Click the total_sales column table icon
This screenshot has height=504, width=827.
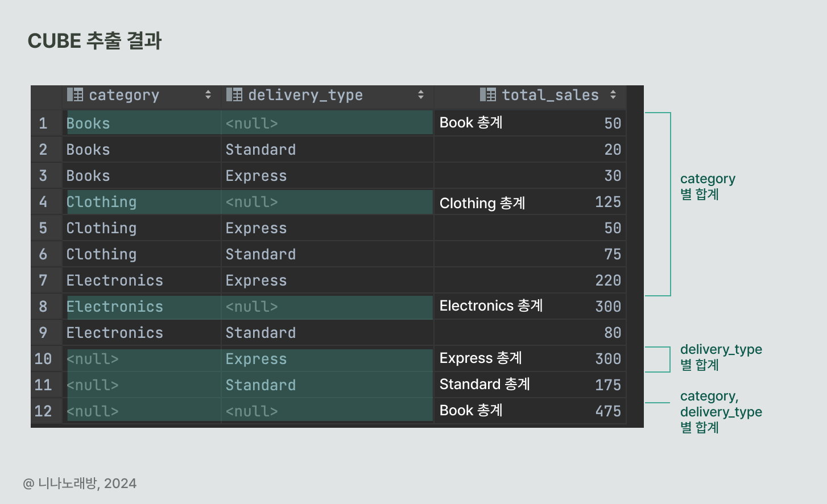pos(488,94)
